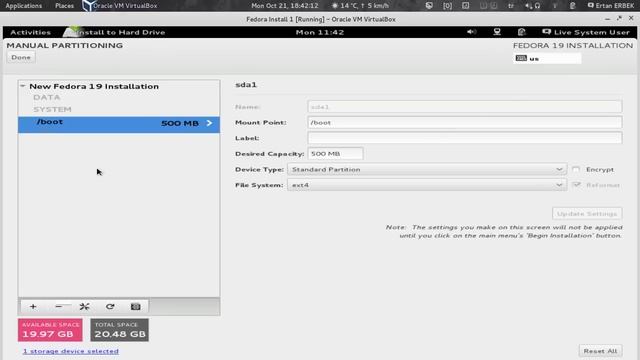This screenshot has width=640, height=360.
Task: Open the Activities overview
Action: coord(31,32)
